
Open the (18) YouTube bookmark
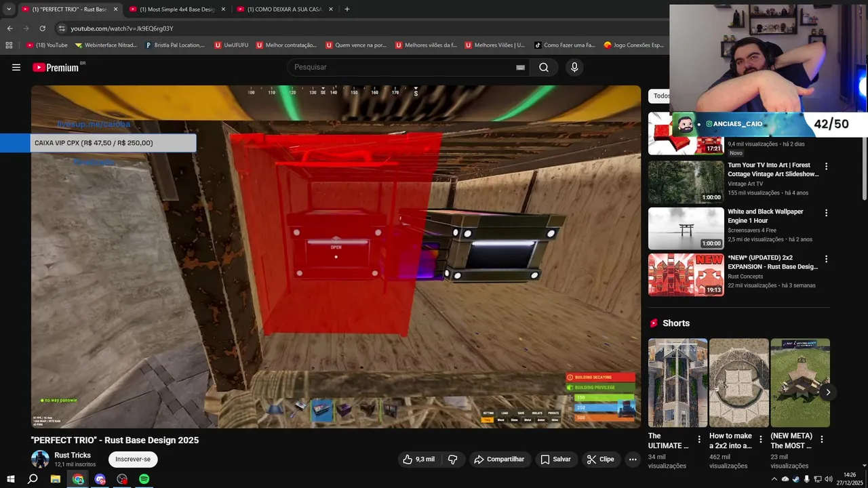pyautogui.click(x=47, y=45)
